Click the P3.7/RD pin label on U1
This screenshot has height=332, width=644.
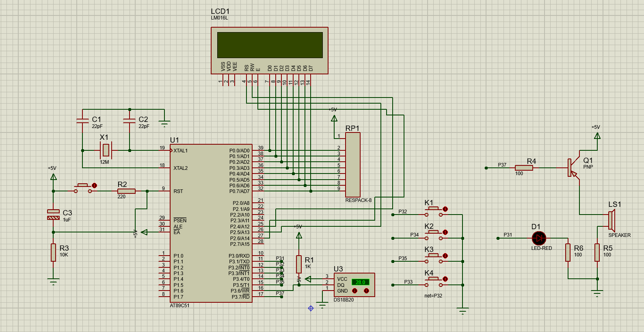[241, 297]
